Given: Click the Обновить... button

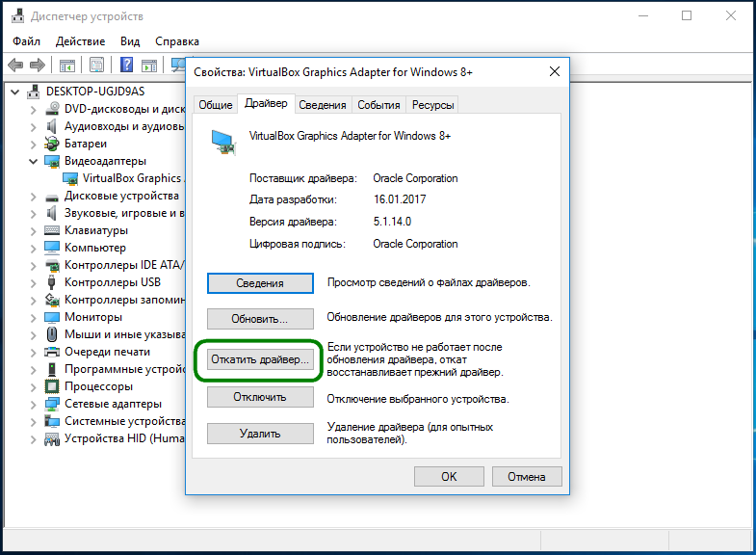Looking at the screenshot, I should [260, 319].
